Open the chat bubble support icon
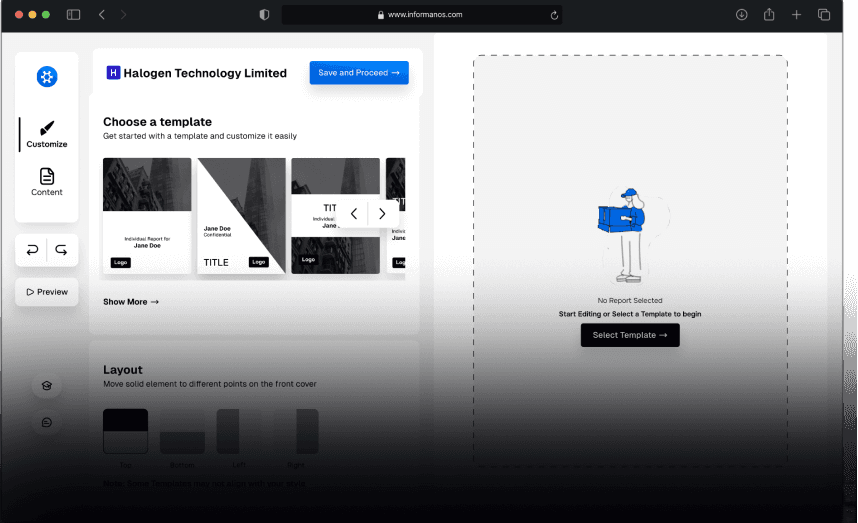 point(47,422)
